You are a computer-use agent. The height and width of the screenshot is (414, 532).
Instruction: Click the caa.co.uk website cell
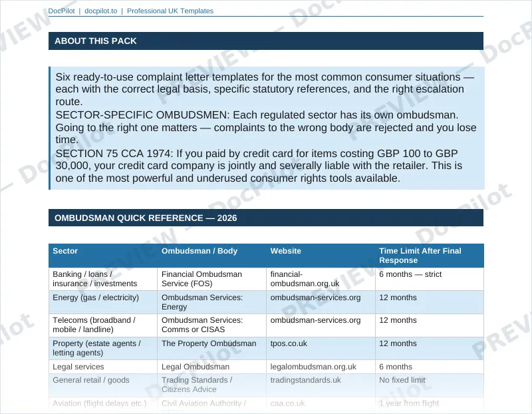click(321, 405)
